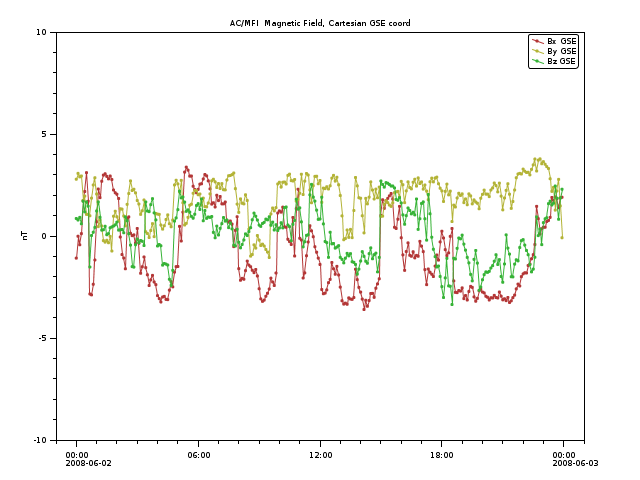The height and width of the screenshot is (480, 640).
Task: Click the end date 2008-06-03 label
Action: pyautogui.click(x=576, y=463)
